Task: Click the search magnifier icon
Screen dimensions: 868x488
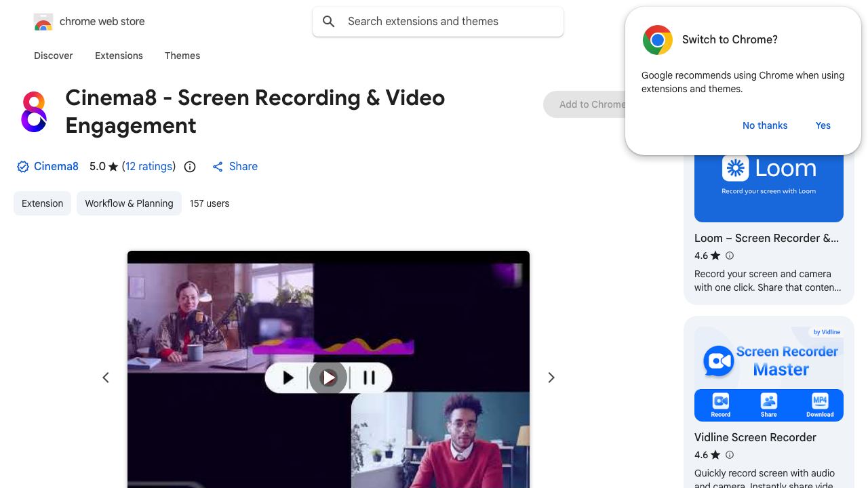Action: (329, 22)
